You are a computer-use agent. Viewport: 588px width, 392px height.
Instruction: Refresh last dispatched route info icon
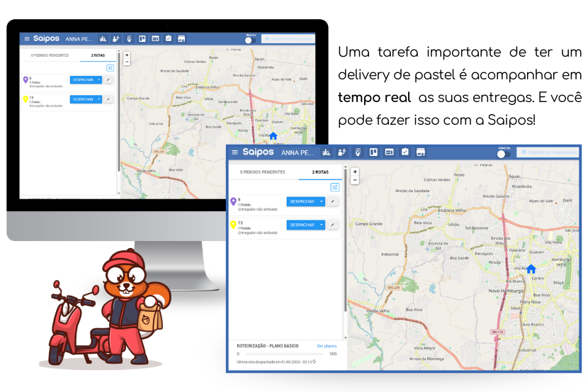pyautogui.click(x=315, y=362)
